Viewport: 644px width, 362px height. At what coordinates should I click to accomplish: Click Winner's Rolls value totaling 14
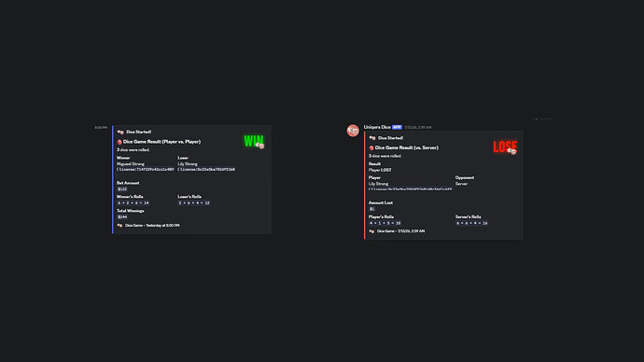[x=133, y=202]
